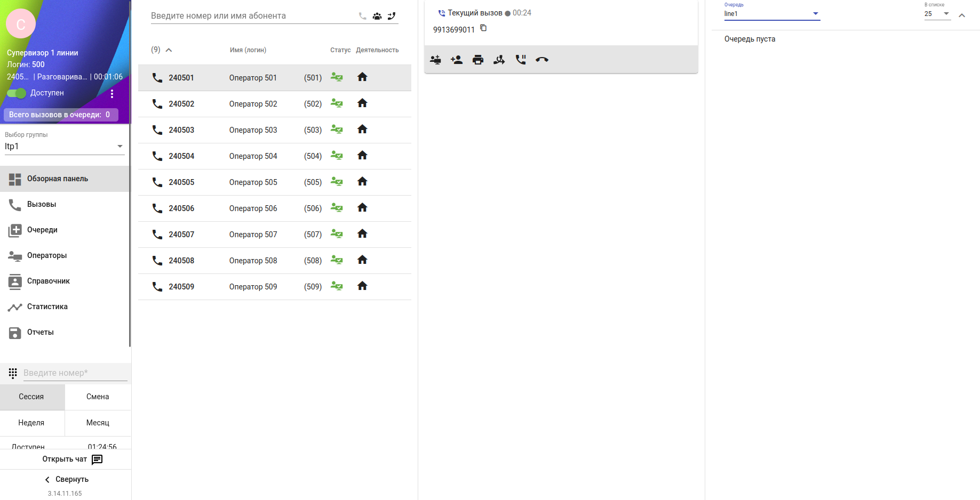Open the three-dot menu in profile panel

click(x=112, y=94)
